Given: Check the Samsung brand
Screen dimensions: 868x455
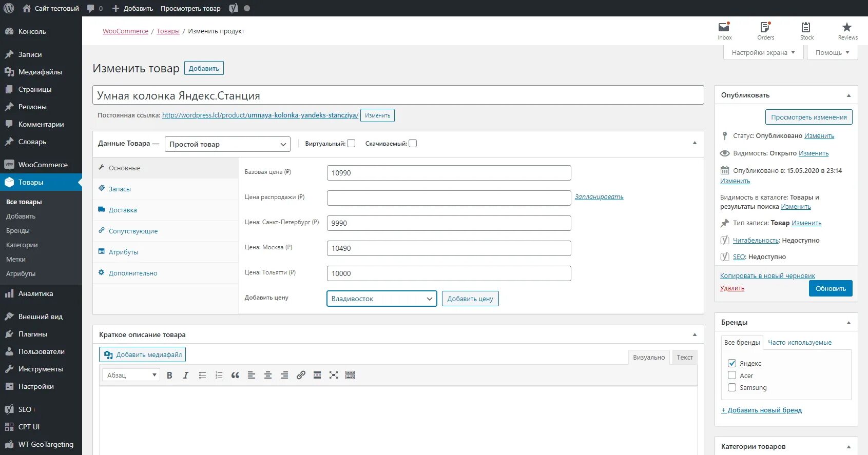Looking at the screenshot, I should point(732,388).
